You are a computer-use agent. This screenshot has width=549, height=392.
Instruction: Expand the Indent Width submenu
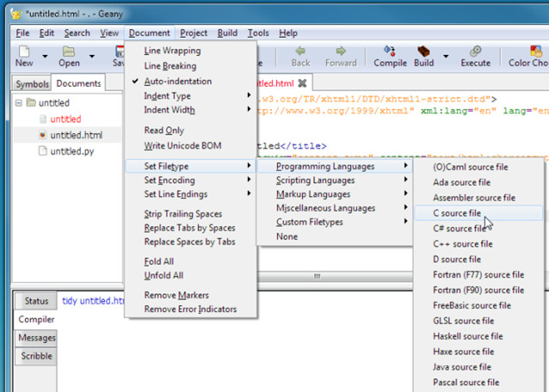pyautogui.click(x=190, y=110)
